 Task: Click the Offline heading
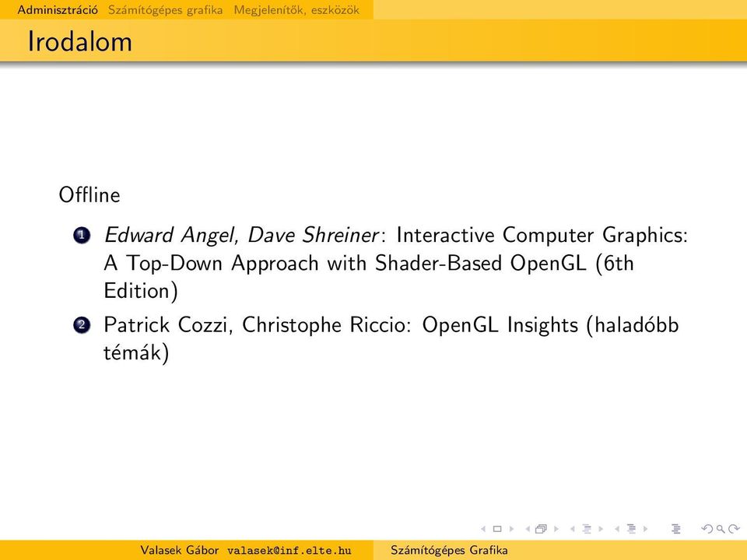click(x=89, y=194)
